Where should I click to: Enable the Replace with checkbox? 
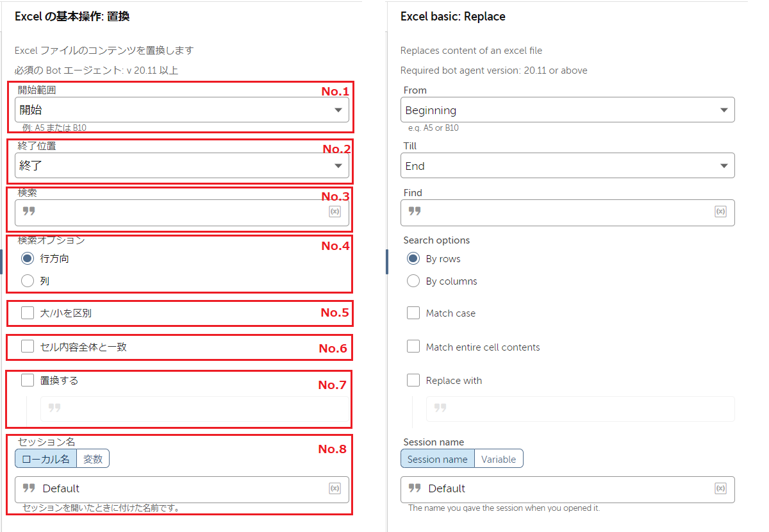click(413, 380)
